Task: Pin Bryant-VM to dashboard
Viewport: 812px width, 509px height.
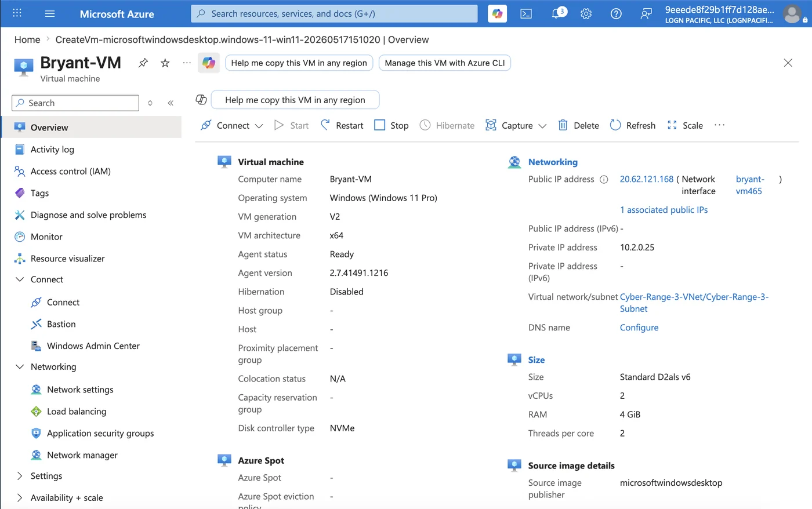Action: click(x=143, y=63)
